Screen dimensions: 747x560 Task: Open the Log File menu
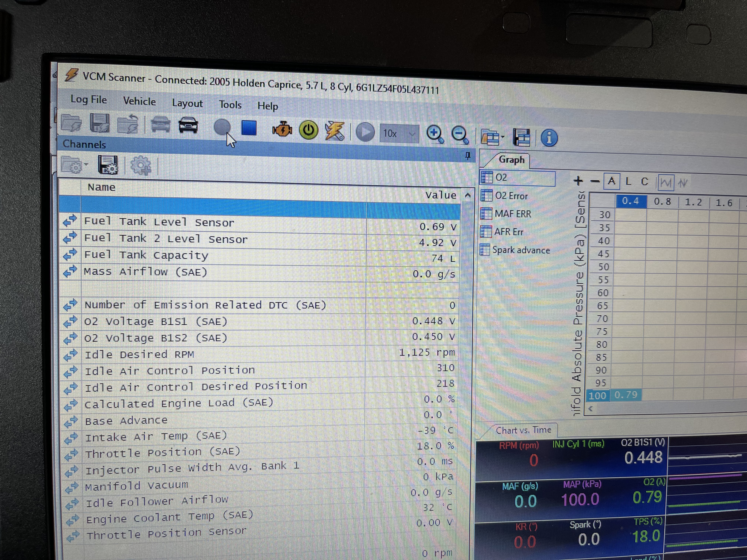tap(89, 100)
